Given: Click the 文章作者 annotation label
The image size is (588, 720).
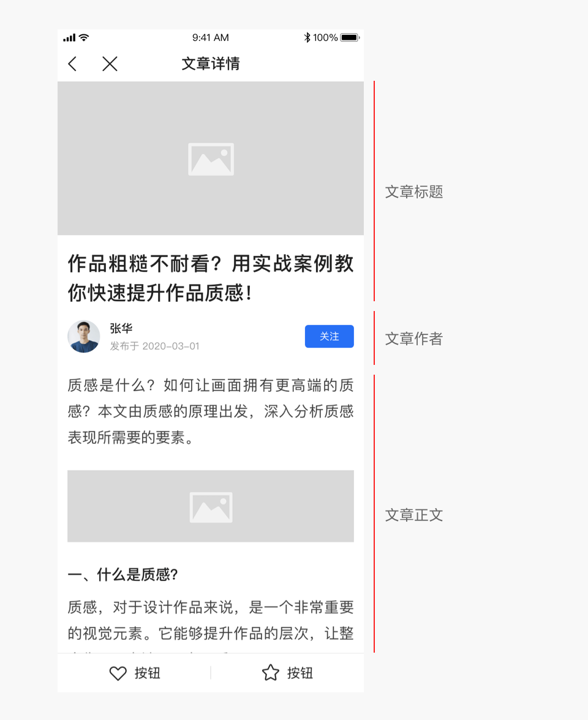Looking at the screenshot, I should 414,339.
